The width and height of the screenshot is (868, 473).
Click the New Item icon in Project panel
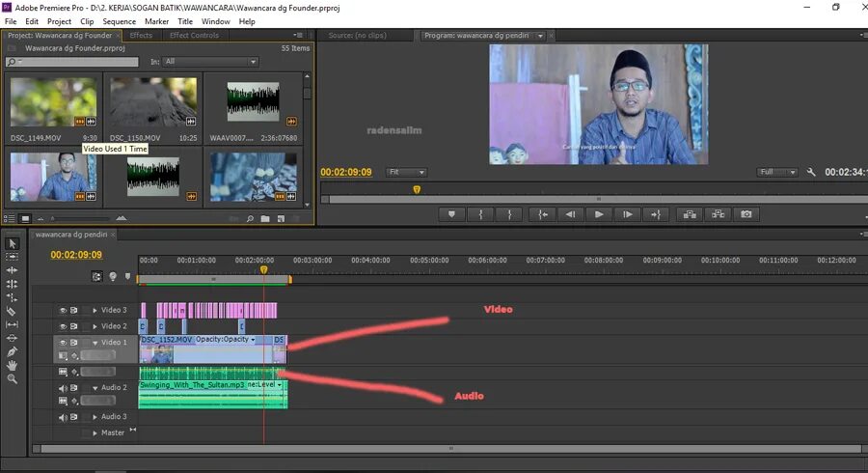(x=281, y=219)
